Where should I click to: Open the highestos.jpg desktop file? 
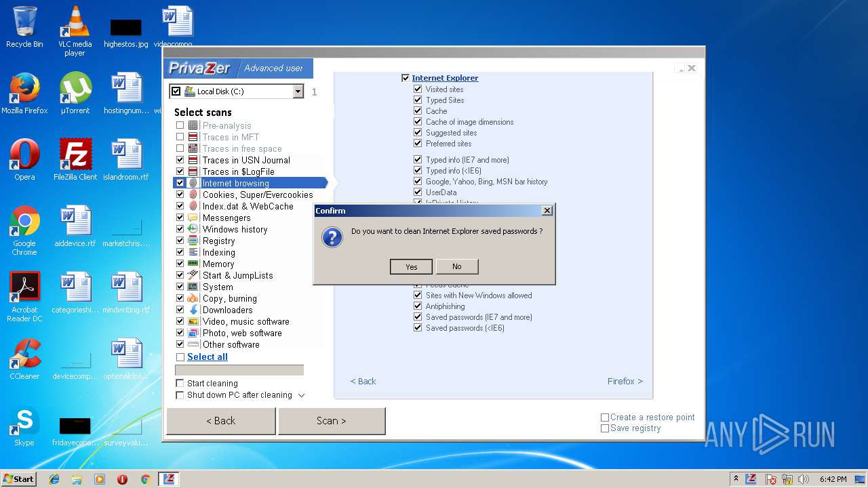point(126,32)
